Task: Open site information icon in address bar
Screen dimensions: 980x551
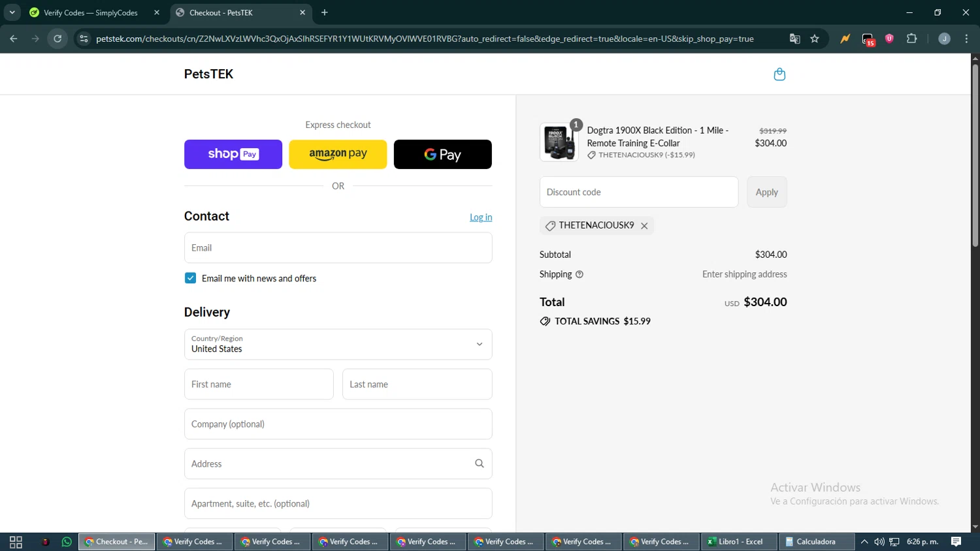Action: coord(84,39)
